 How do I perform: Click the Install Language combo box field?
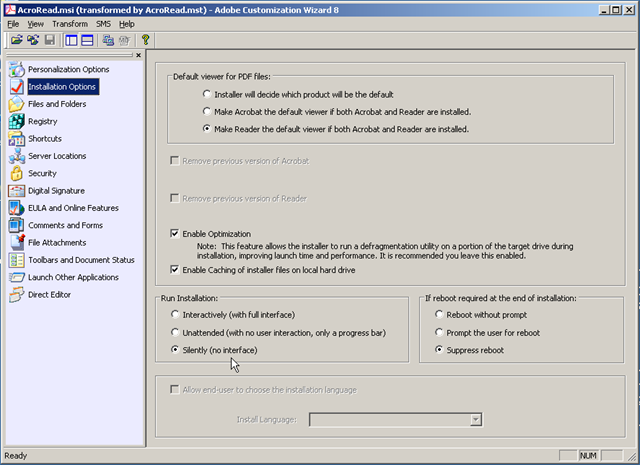tap(396, 420)
